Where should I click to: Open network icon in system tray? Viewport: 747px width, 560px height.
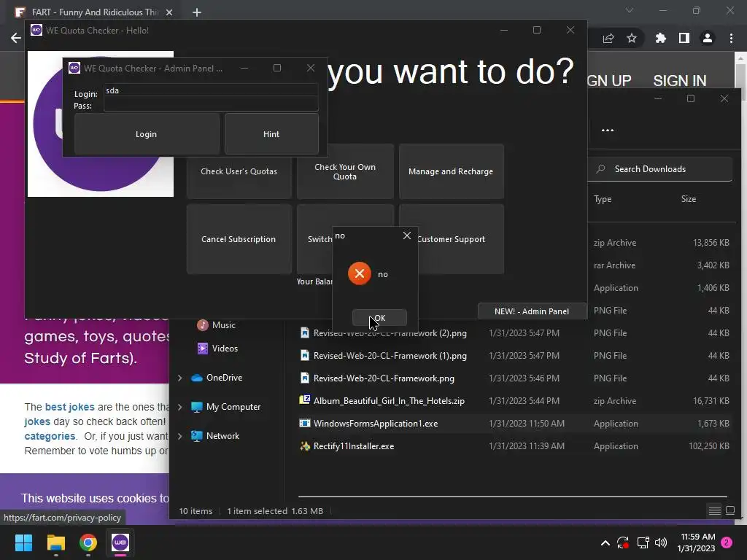[x=643, y=542]
